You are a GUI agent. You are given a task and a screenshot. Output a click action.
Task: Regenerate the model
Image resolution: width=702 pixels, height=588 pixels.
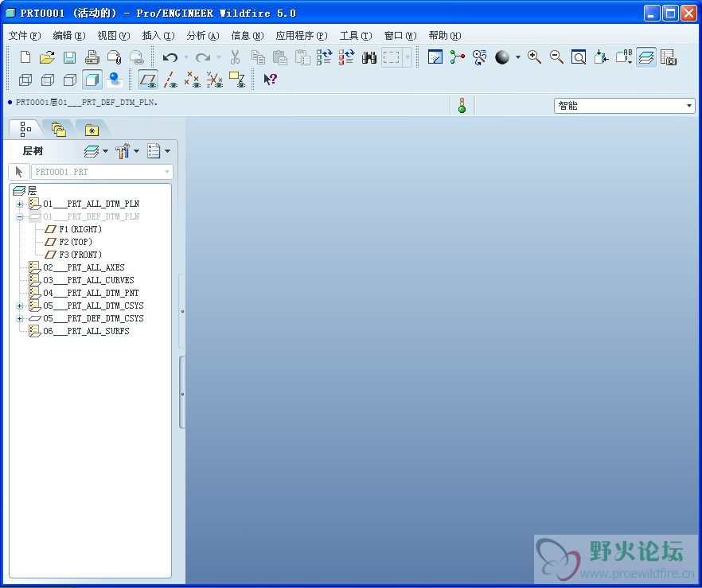click(x=324, y=57)
